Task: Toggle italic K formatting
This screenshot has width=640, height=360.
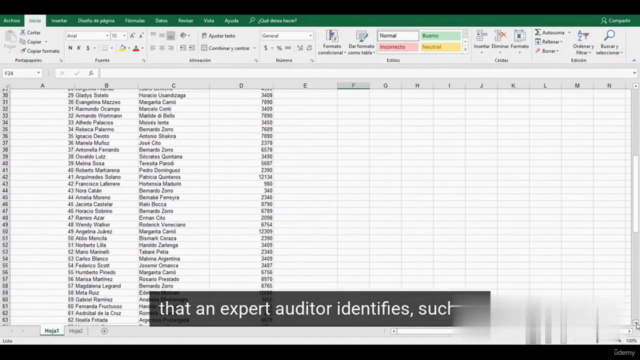Action: tap(79, 48)
